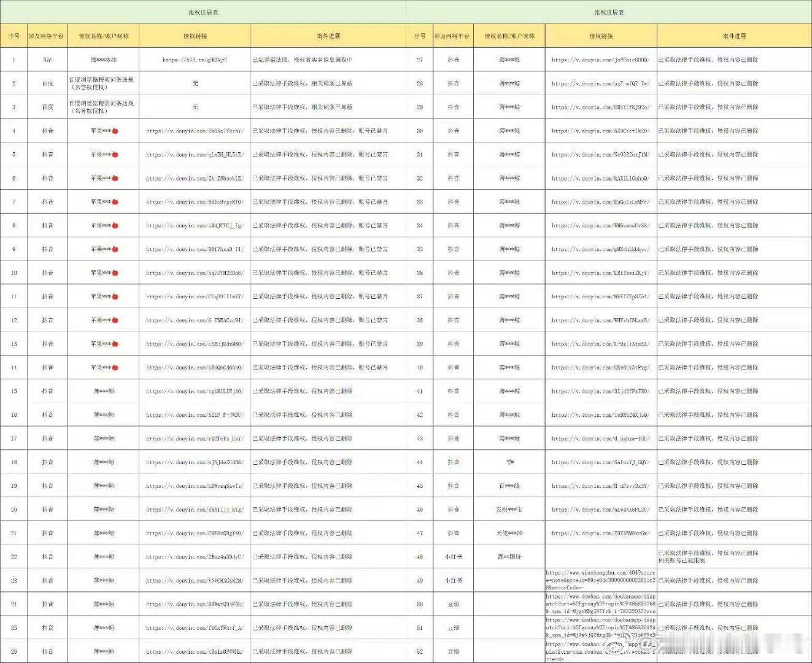
Task: Select row 38 status '侵权内容已删除' cell
Action: [x=734, y=320]
